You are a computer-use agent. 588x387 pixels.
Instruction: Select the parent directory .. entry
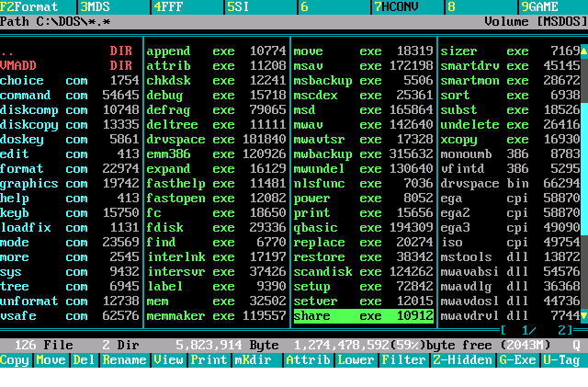(70, 51)
